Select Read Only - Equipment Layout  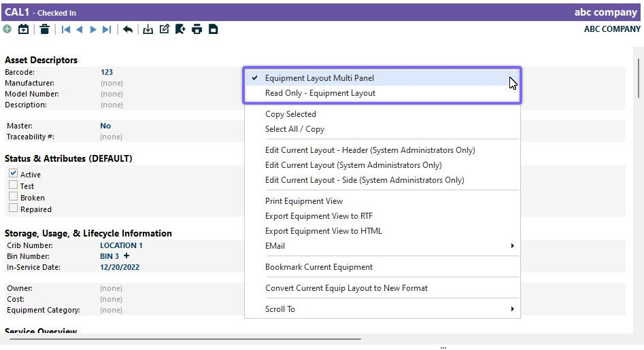(320, 93)
